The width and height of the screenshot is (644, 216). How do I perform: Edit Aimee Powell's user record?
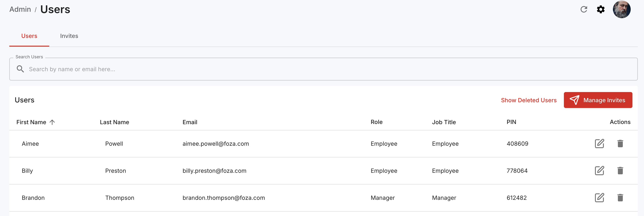point(599,143)
